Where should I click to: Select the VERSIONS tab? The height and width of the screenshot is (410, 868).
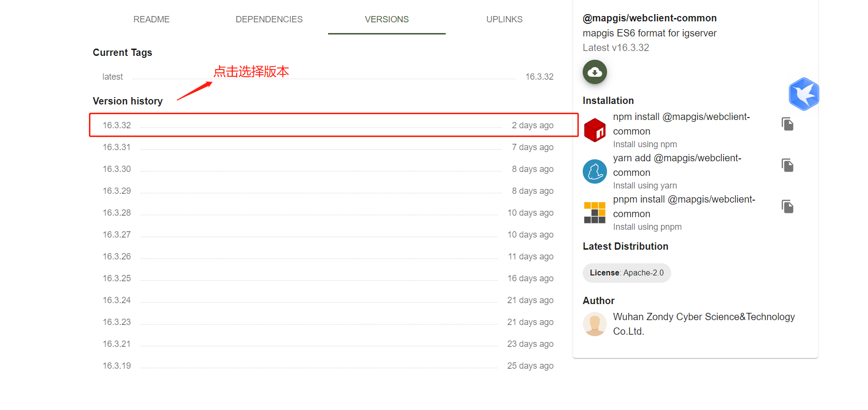pyautogui.click(x=387, y=19)
